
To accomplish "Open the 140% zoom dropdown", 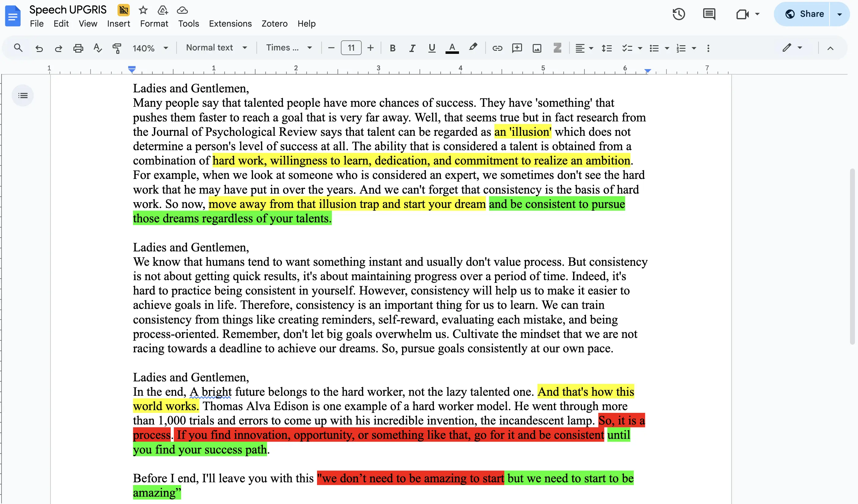I will [x=150, y=48].
